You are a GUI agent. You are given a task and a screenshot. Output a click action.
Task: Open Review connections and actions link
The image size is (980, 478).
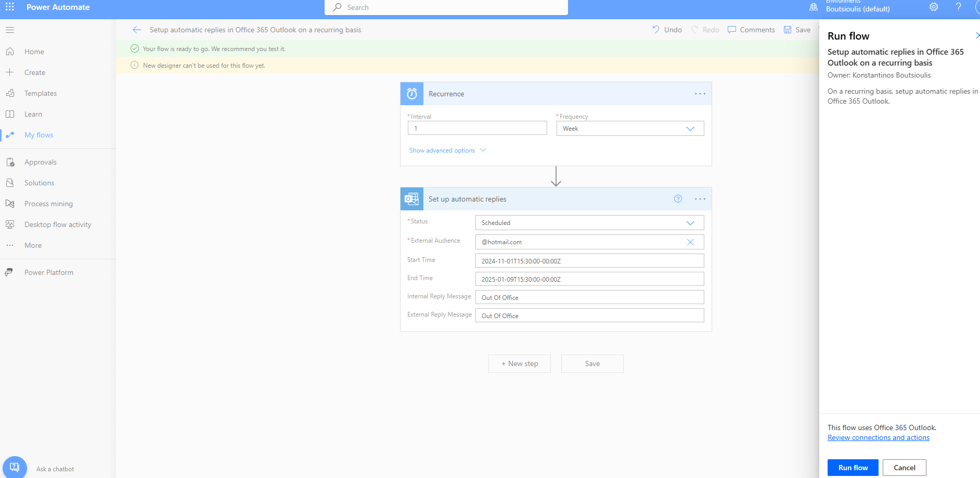[x=879, y=438]
